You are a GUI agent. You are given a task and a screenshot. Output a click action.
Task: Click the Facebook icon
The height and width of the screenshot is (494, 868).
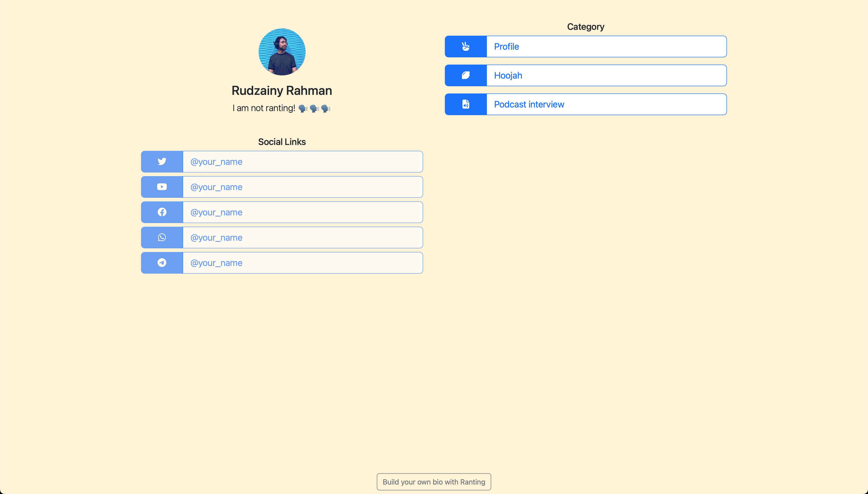coord(162,212)
